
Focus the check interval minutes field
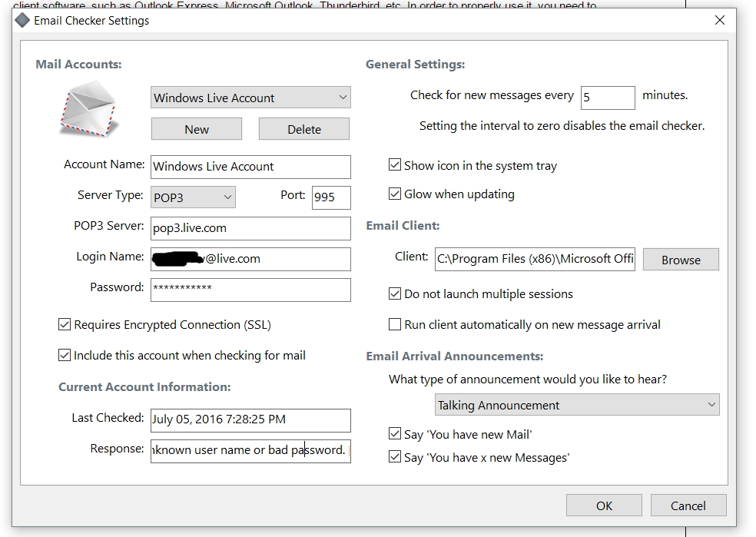607,98
